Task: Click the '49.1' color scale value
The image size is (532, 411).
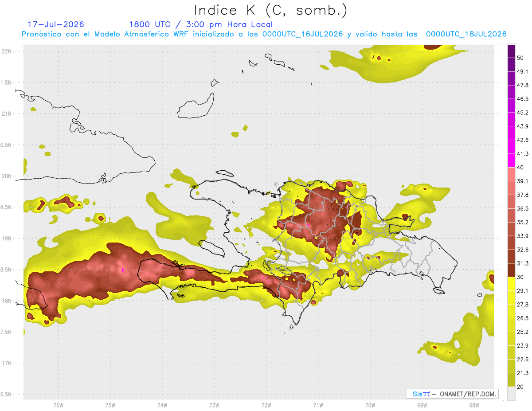Action: coord(523,72)
